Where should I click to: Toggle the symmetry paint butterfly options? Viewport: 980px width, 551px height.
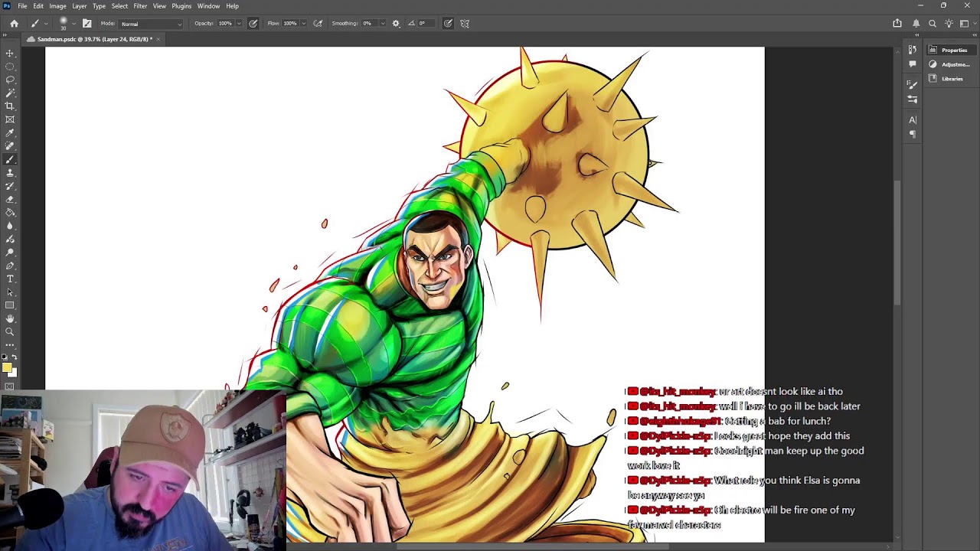pos(465,24)
